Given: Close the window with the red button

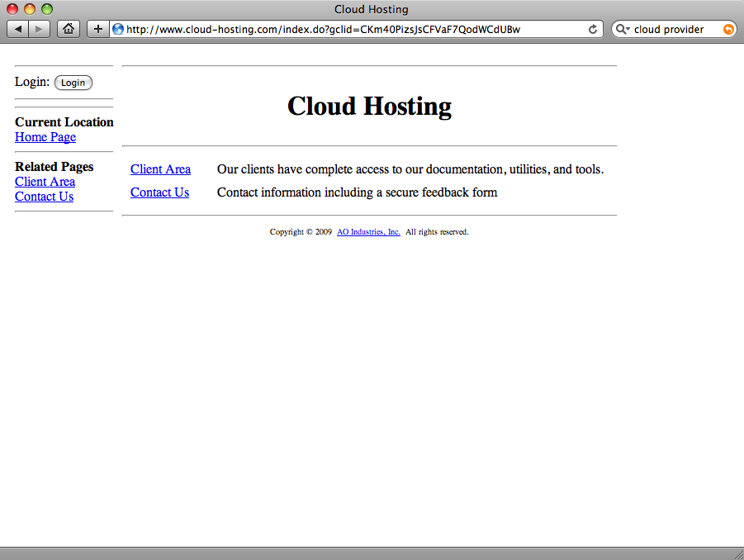Looking at the screenshot, I should (12, 9).
